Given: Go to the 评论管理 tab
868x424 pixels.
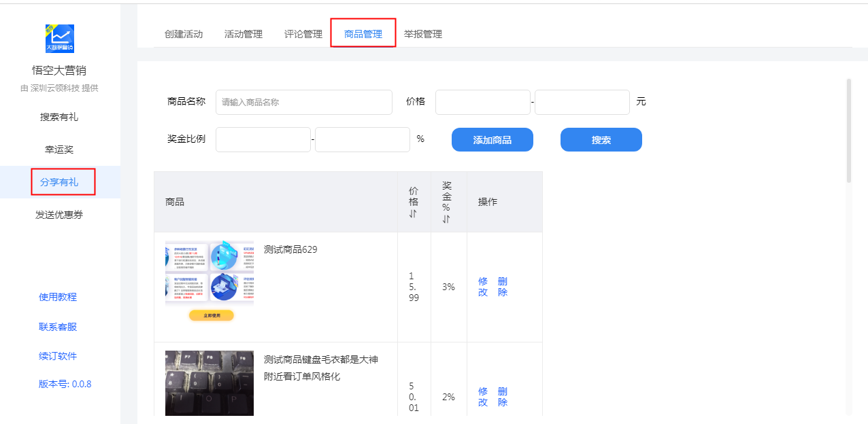Looking at the screenshot, I should point(303,34).
